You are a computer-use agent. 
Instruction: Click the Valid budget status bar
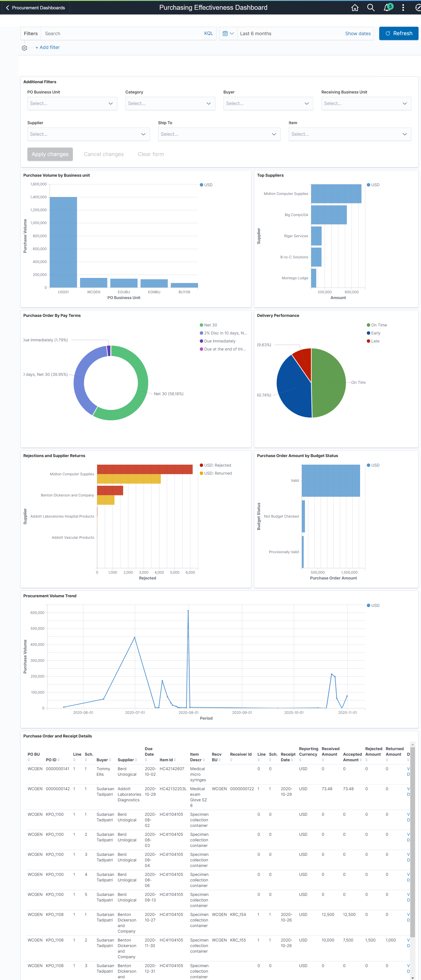(x=331, y=480)
